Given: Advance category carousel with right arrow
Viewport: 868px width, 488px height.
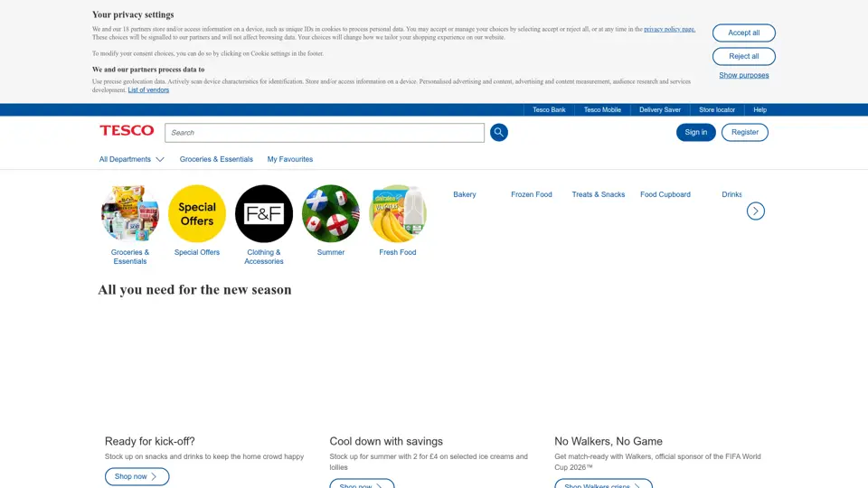Looking at the screenshot, I should pos(755,211).
